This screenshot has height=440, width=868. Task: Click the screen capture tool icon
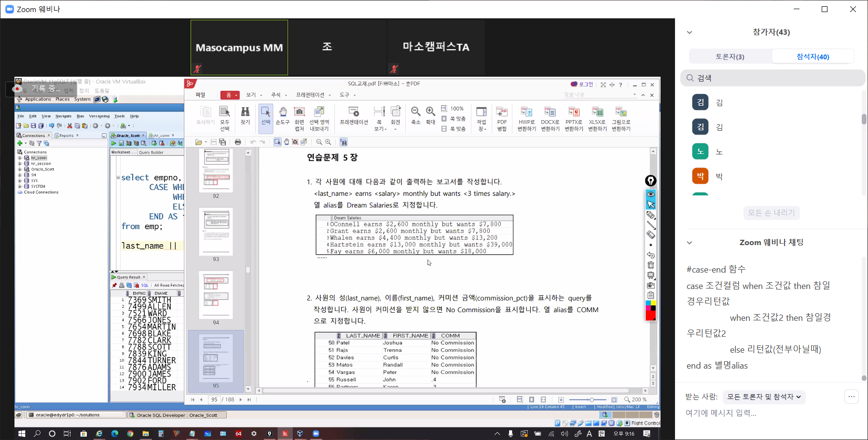[x=299, y=116]
